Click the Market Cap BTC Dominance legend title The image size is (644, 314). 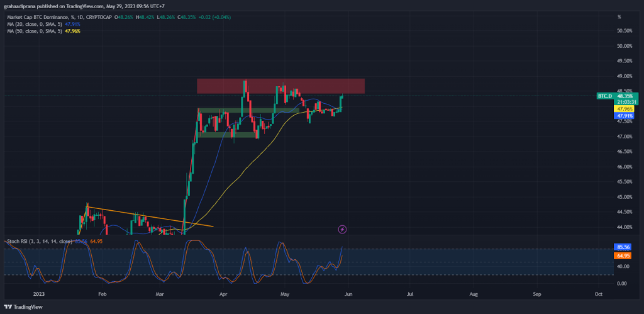pyautogui.click(x=60, y=17)
